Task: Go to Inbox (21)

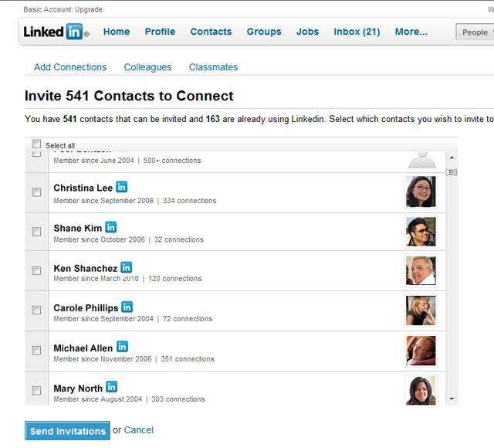Action: [357, 32]
